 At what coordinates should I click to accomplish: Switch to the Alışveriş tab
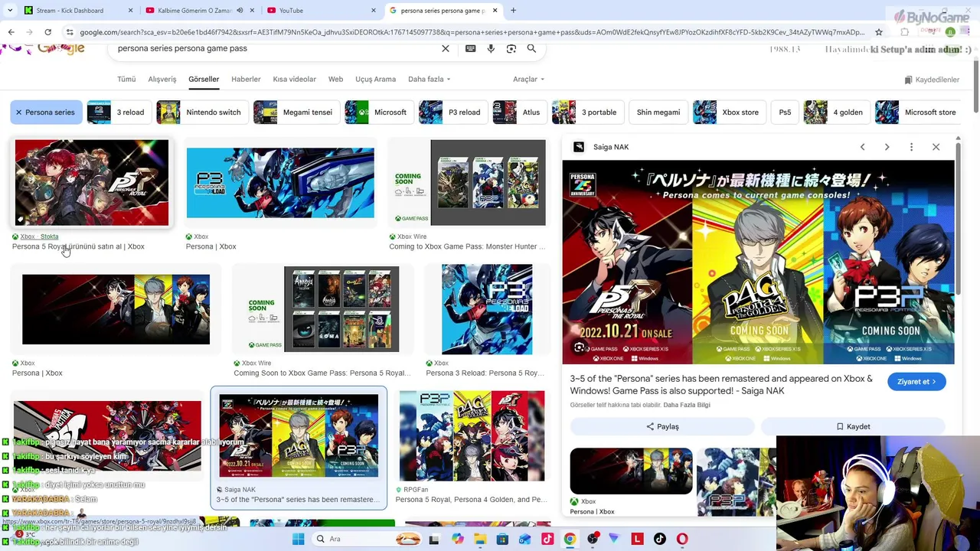[x=162, y=79]
